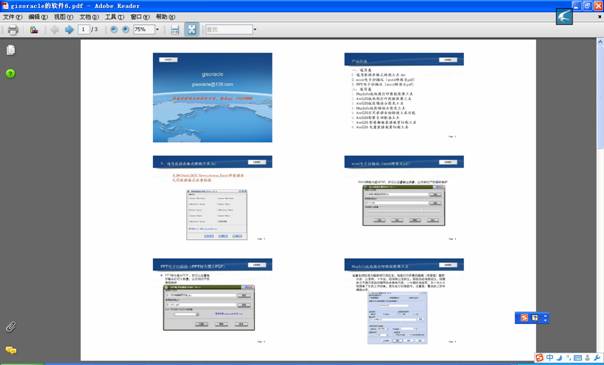
Task: Click the green circular sidebar icon
Action: point(10,73)
